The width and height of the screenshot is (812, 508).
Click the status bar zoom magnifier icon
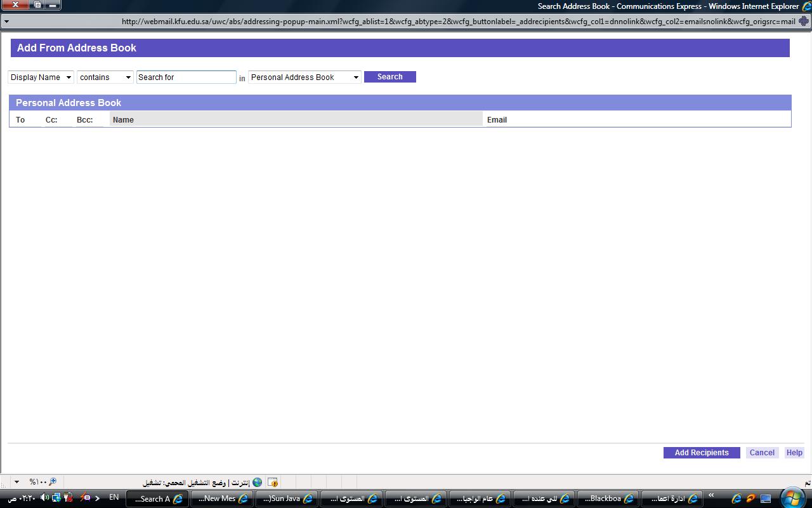[52, 482]
